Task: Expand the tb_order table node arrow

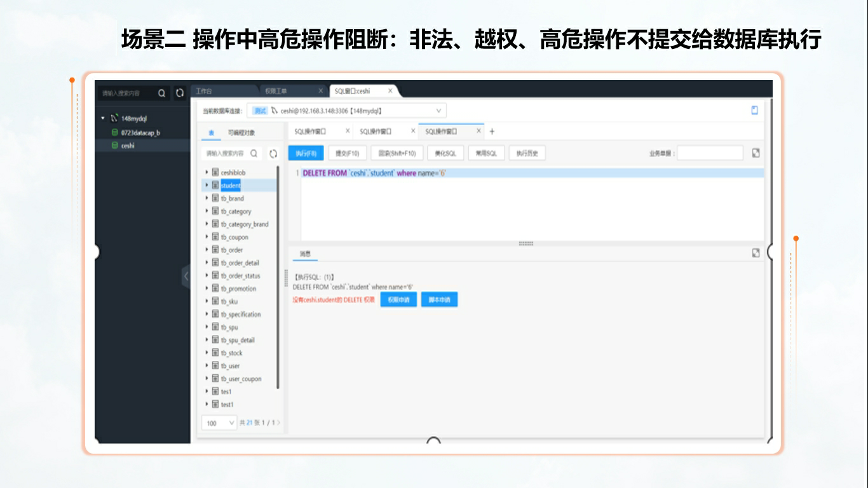Action: [207, 250]
